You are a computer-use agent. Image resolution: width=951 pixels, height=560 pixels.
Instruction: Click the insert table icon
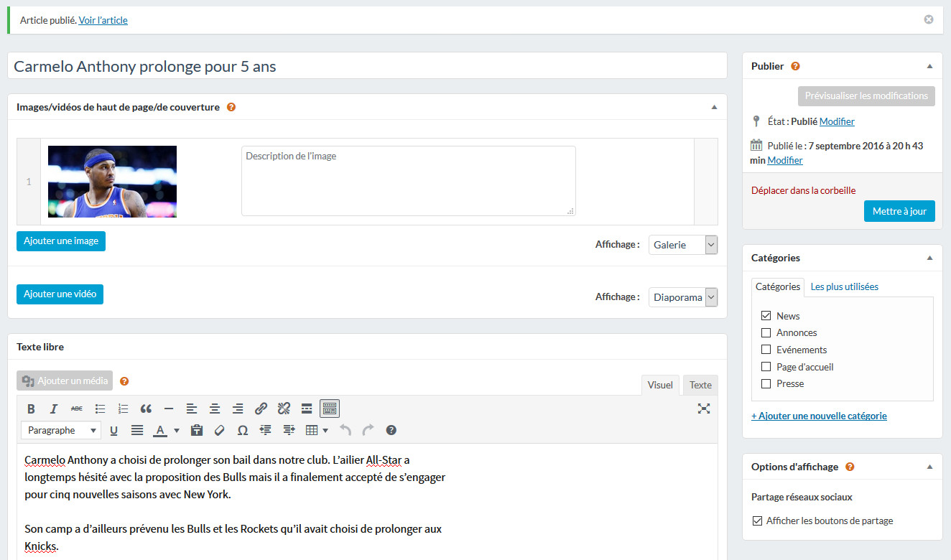[311, 430]
